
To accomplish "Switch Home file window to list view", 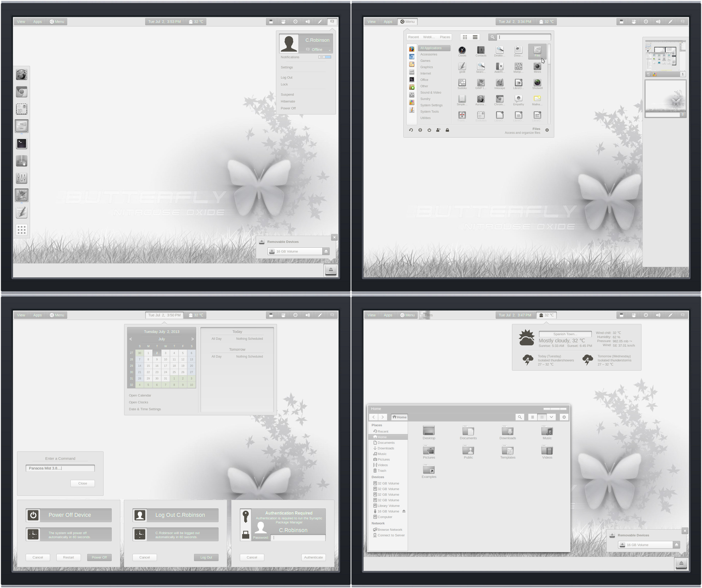I will (x=532, y=417).
